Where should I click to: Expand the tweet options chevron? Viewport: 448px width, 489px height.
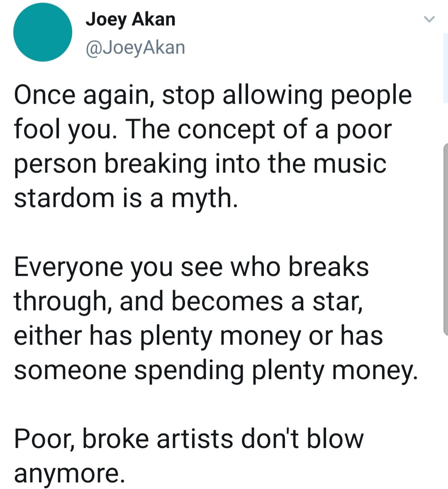[429, 19]
